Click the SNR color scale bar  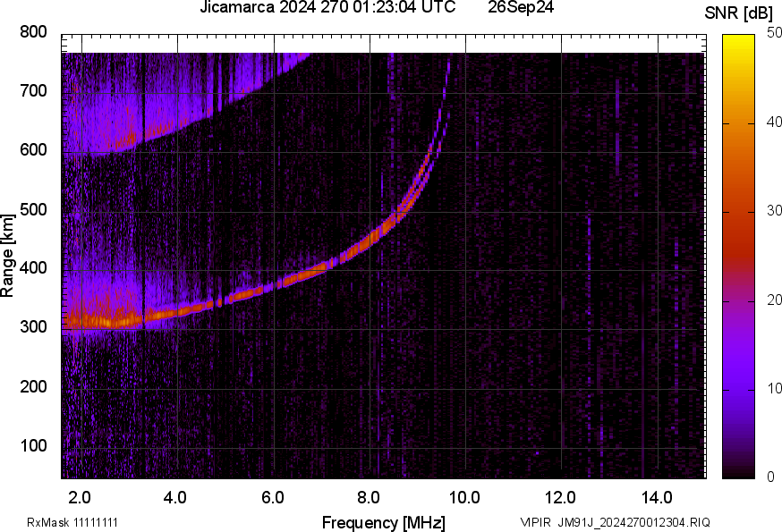[739, 257]
